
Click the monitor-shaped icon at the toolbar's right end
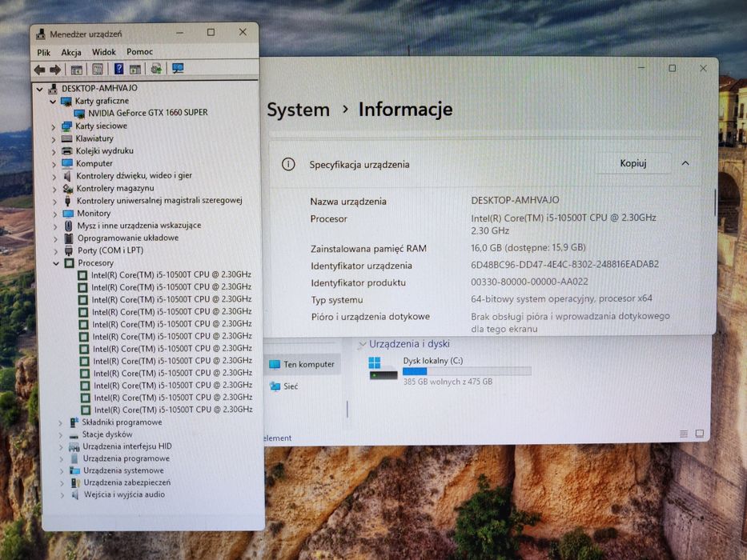pos(179,69)
